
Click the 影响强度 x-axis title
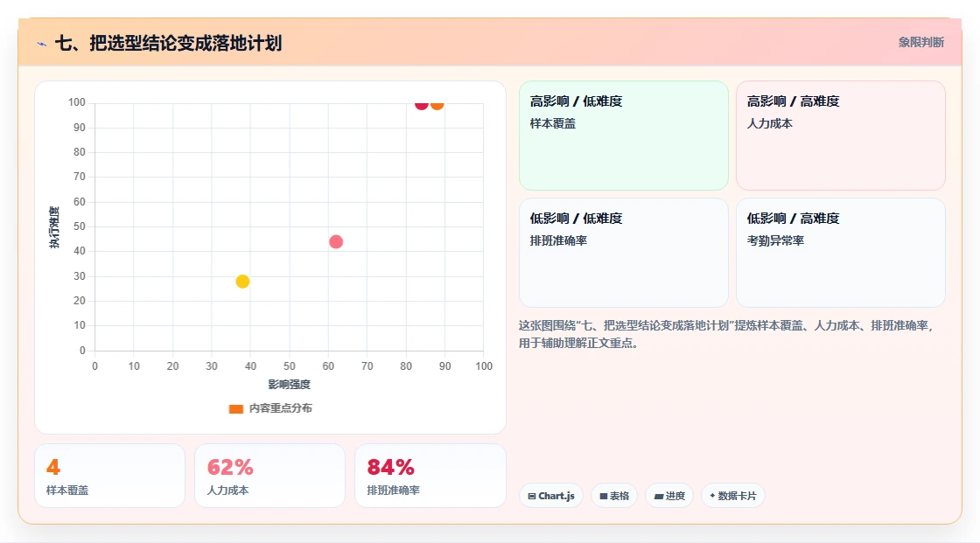(x=289, y=384)
